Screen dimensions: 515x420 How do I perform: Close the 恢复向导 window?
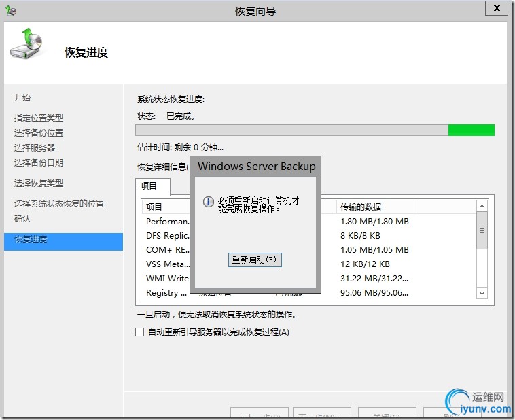click(x=497, y=8)
